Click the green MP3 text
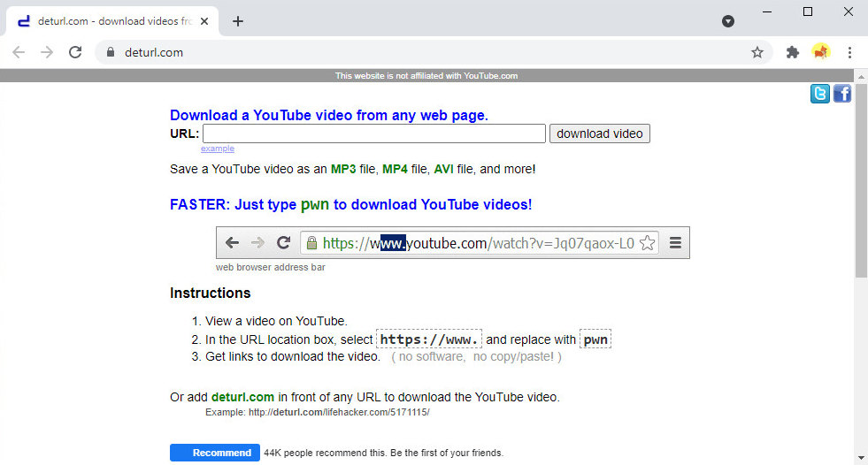The width and height of the screenshot is (868, 465). pyautogui.click(x=343, y=169)
